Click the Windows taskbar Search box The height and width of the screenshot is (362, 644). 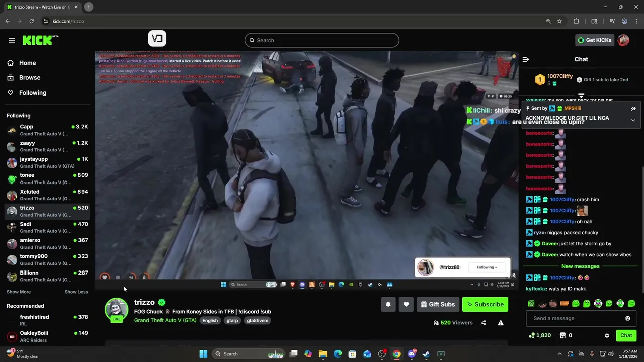click(249, 354)
